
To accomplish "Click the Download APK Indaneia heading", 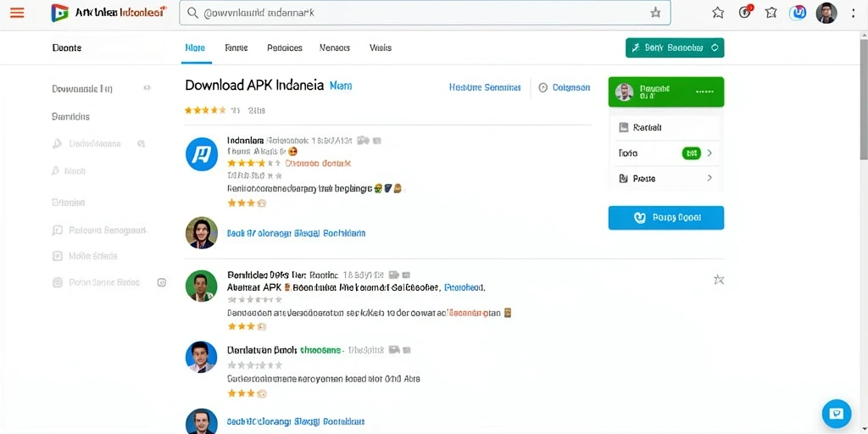I will (x=254, y=86).
